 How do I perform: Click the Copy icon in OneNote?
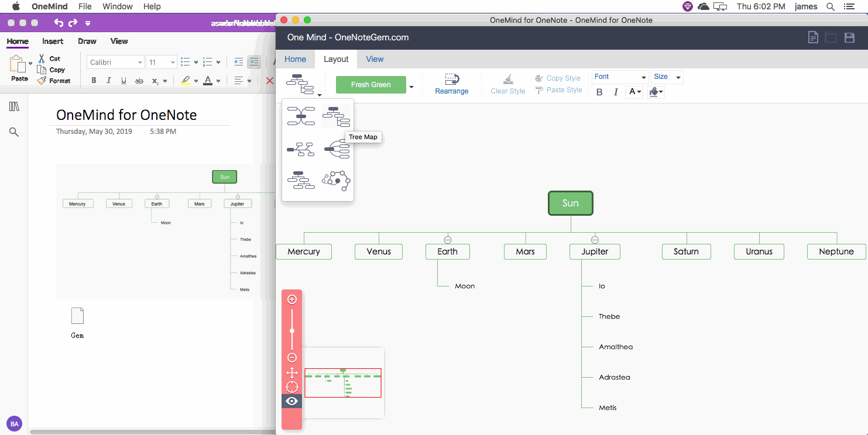[42, 70]
